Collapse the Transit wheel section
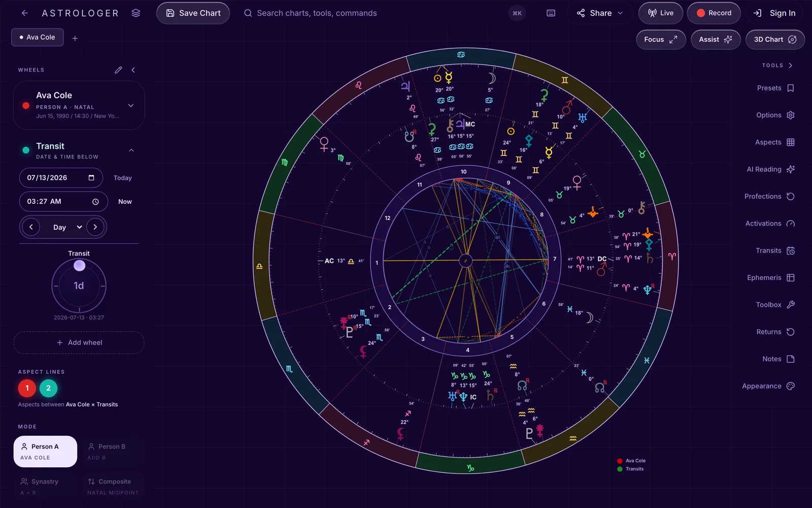 131,150
